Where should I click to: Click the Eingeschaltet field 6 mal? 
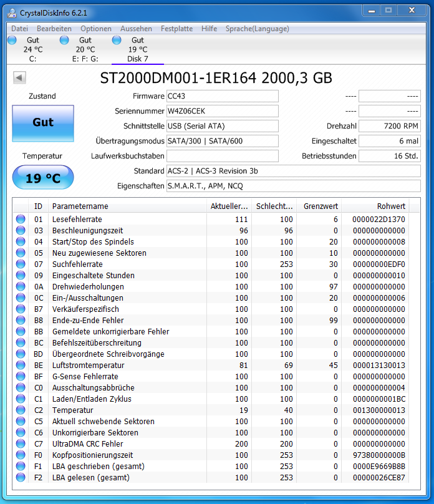389,141
